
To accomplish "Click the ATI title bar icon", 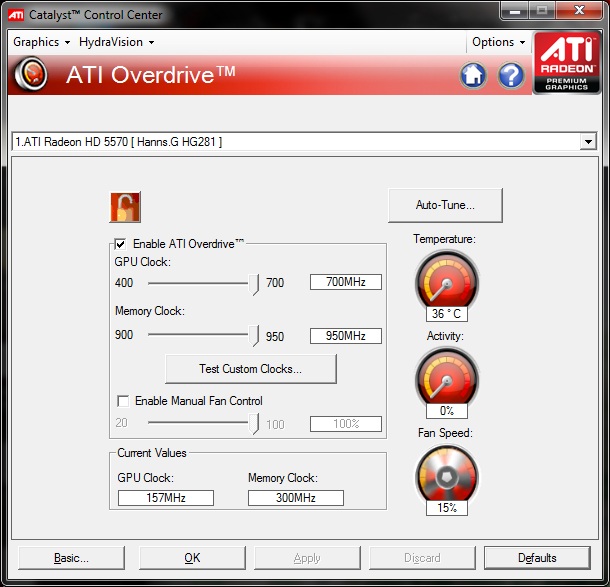I will pyautogui.click(x=16, y=15).
